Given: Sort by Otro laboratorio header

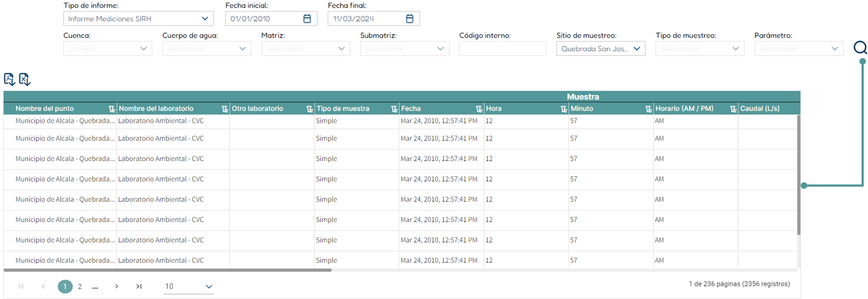Looking at the screenshot, I should (x=257, y=109).
